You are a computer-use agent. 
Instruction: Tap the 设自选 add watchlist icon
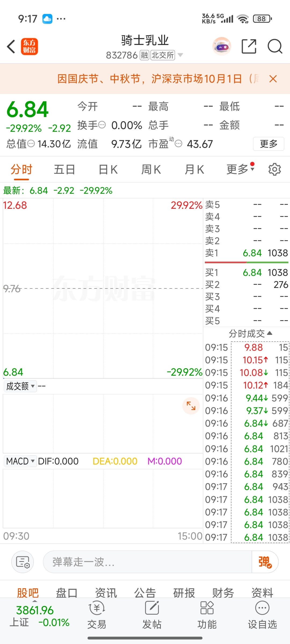tap(262, 615)
